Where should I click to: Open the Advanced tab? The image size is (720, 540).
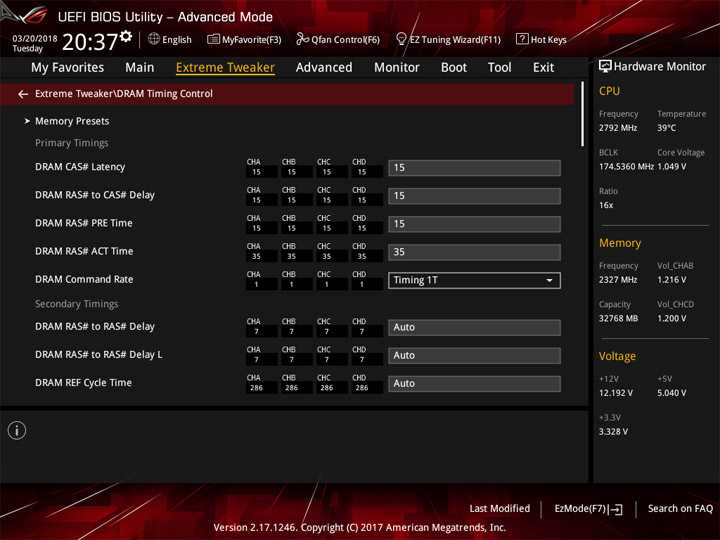pos(324,68)
